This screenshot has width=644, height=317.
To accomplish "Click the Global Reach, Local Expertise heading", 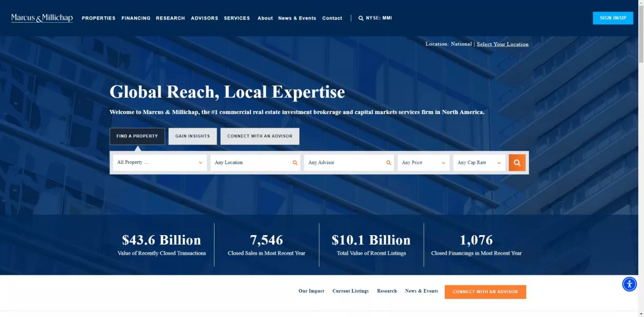I will pos(227,92).
